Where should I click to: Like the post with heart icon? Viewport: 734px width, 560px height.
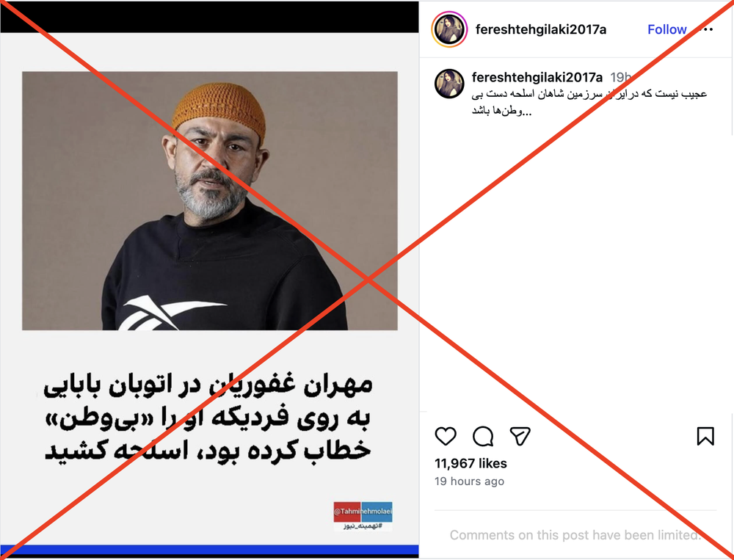coord(446,437)
